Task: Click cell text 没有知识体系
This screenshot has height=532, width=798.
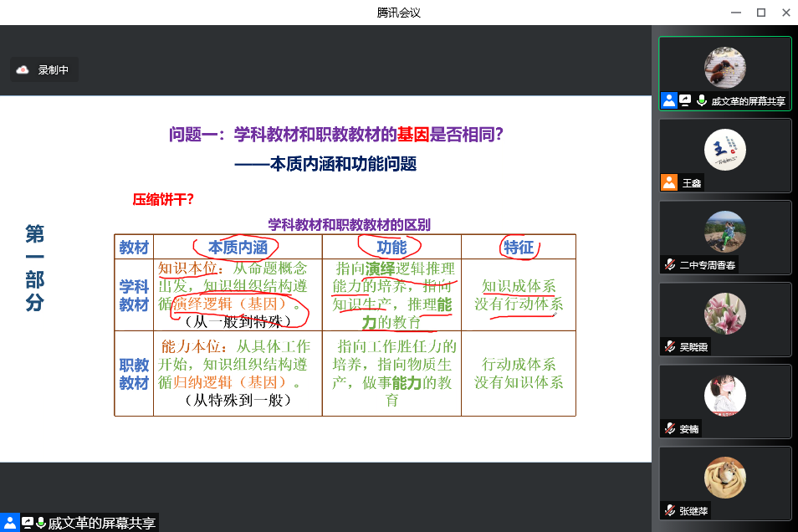Action: 519,382
